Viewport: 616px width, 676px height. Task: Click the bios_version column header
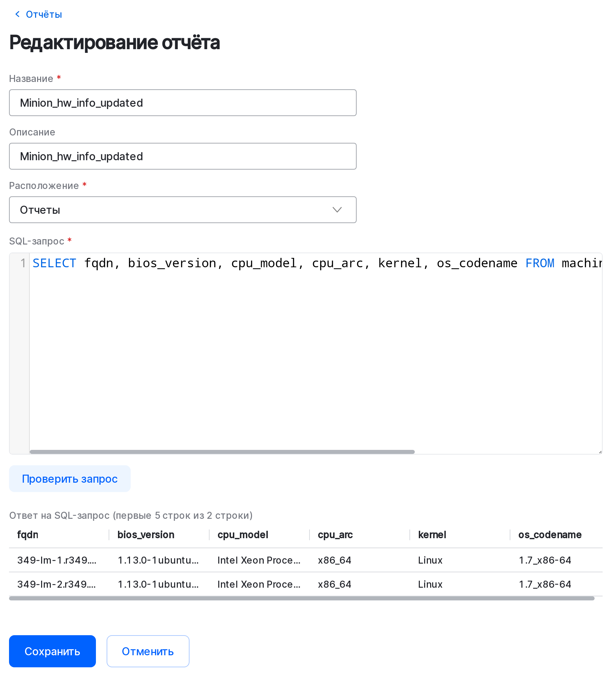coord(146,535)
